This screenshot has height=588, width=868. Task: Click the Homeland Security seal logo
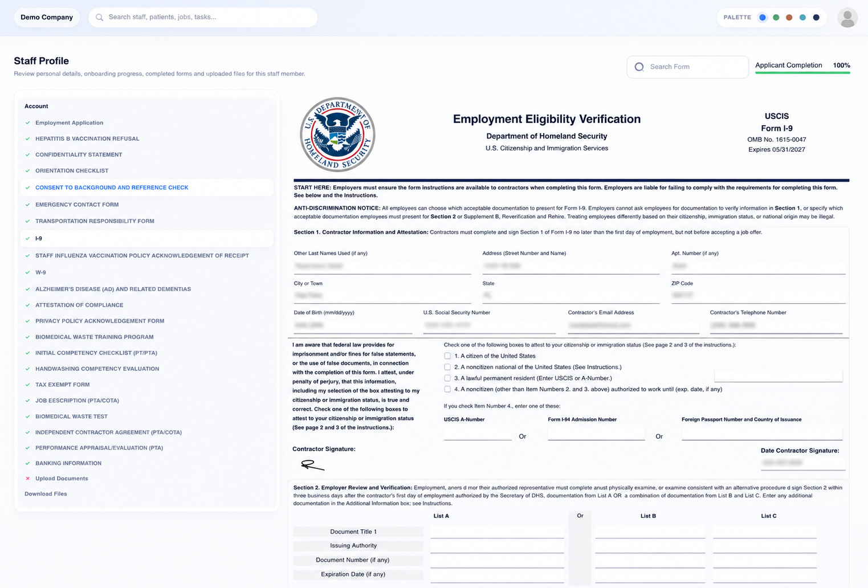pyautogui.click(x=337, y=134)
